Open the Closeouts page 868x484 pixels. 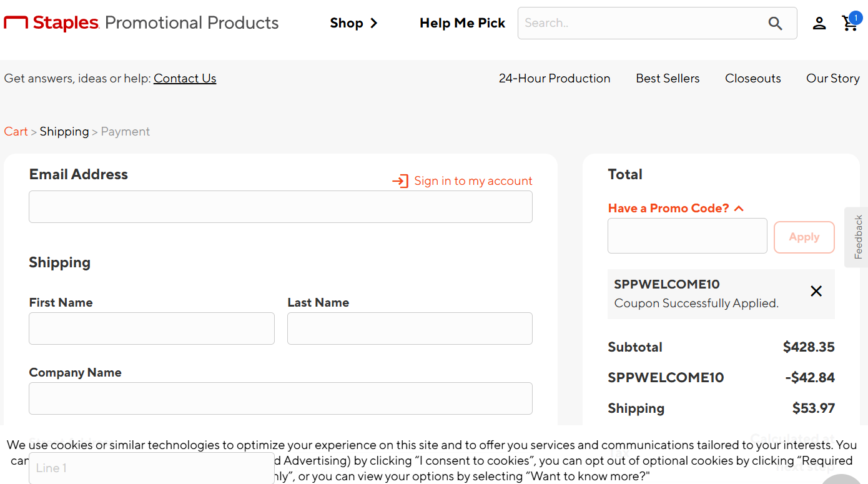point(752,79)
